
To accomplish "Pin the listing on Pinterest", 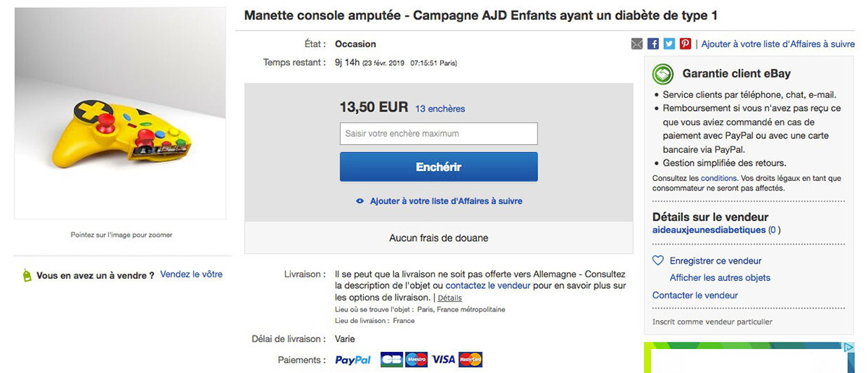I will [685, 44].
